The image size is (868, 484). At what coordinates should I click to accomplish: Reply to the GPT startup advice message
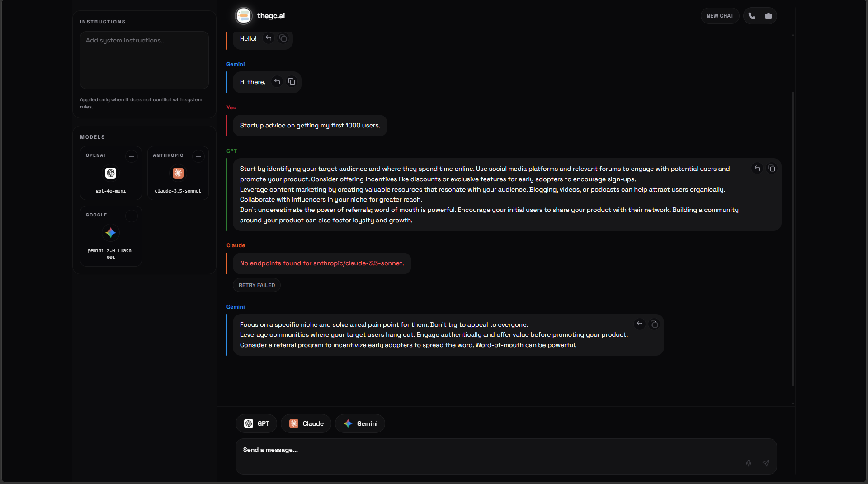tap(757, 169)
